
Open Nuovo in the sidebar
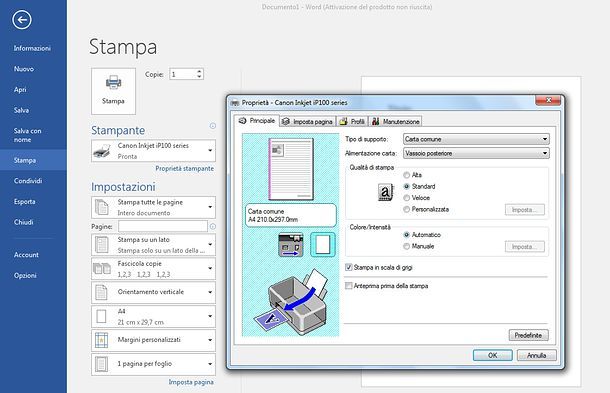[x=24, y=69]
